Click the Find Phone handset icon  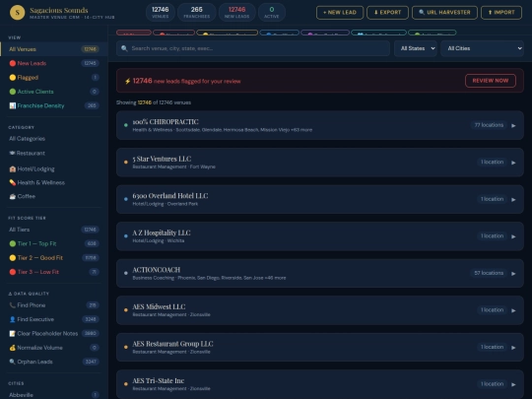click(x=13, y=305)
